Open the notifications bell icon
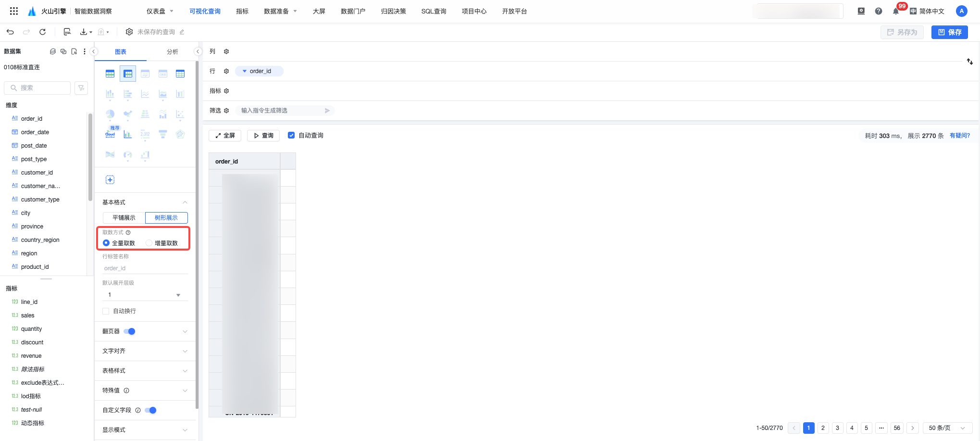980x441 pixels. [896, 11]
